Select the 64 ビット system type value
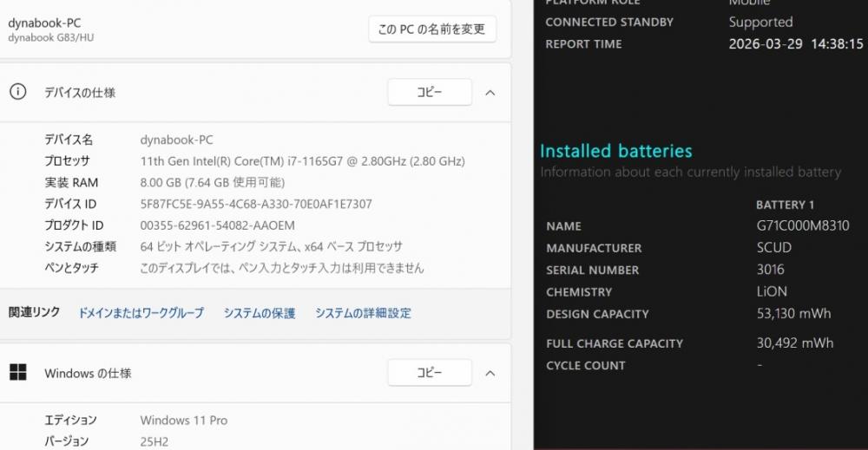Viewport: 868px width, 450px height. point(271,246)
